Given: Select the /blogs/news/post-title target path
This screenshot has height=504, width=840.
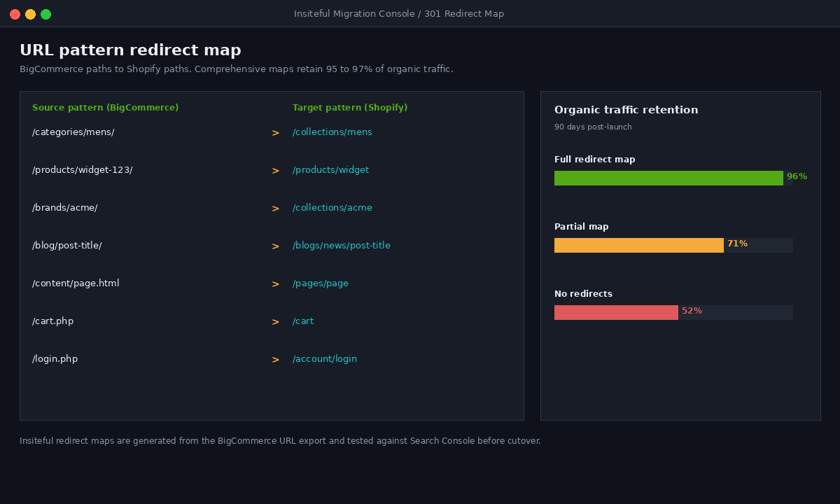Looking at the screenshot, I should pyautogui.click(x=342, y=246).
